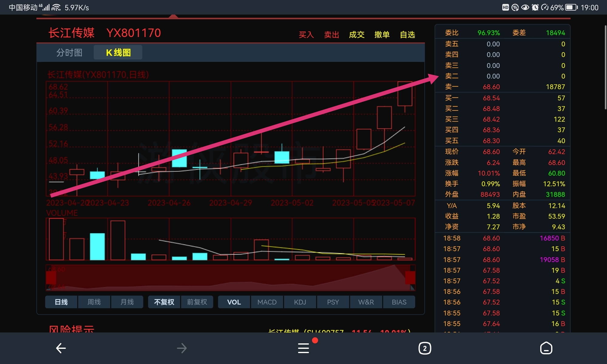The image size is (607, 364).
Task: Show the VOL indicator
Action: [x=234, y=302]
